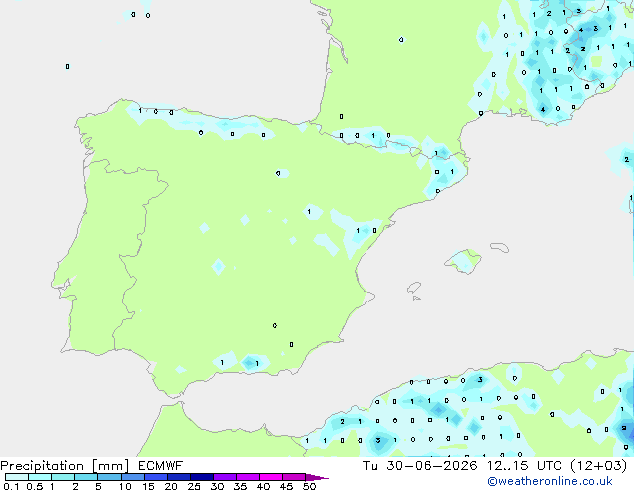
Task: Click the Menorca island outline
Action: pos(499,247)
